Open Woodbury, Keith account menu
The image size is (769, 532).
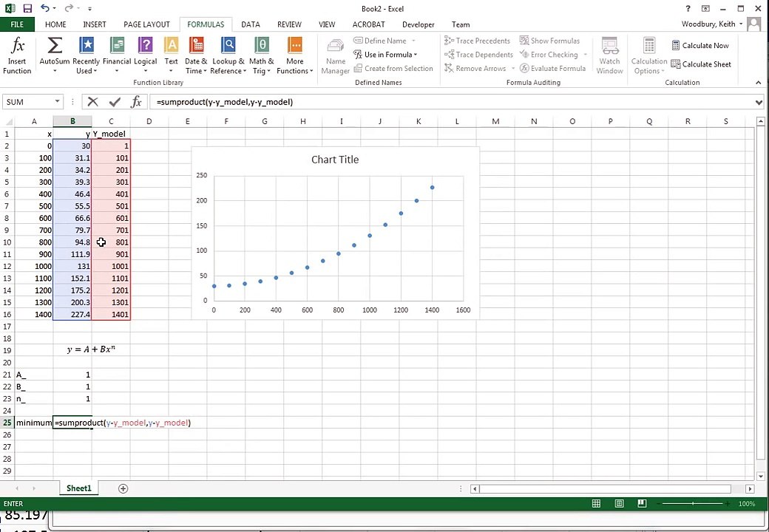point(712,24)
